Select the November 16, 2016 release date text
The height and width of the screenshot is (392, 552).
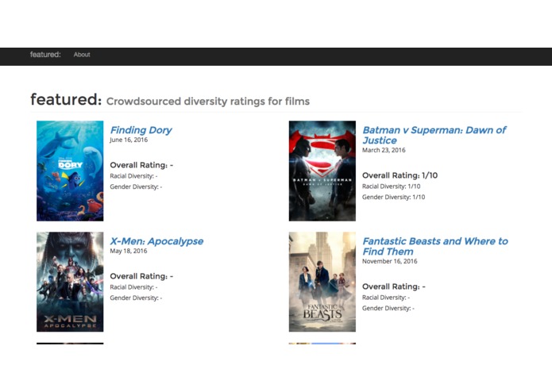tap(390, 261)
